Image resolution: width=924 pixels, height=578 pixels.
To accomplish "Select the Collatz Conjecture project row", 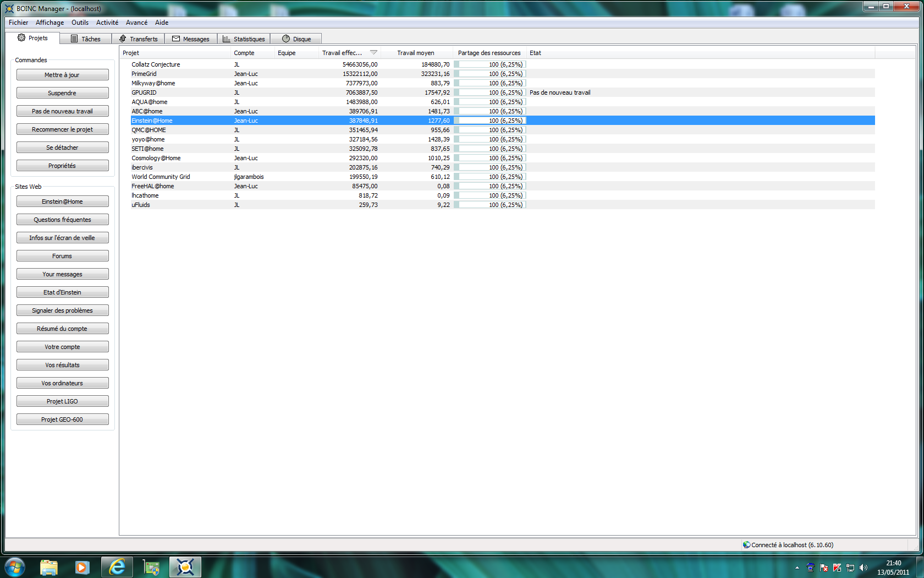I will coord(503,64).
